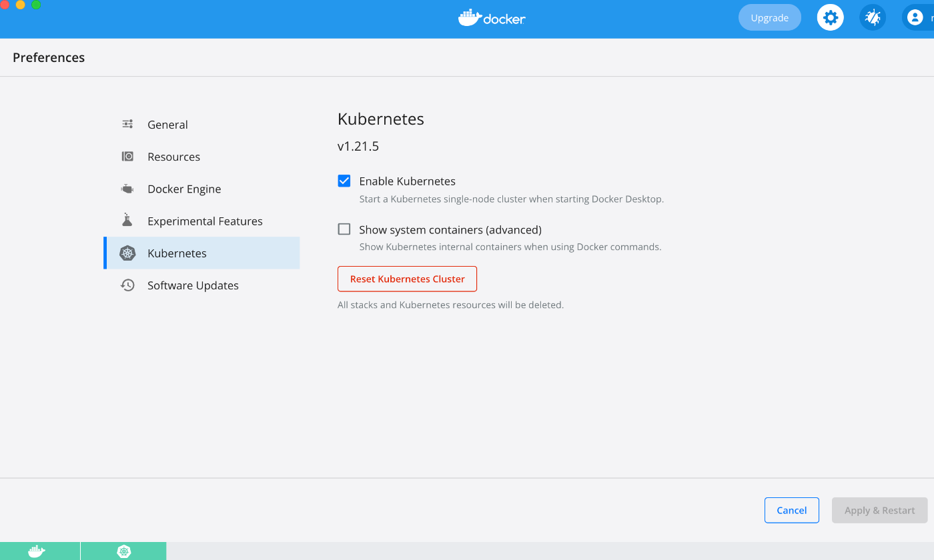Open the Software Updates section

click(x=201, y=285)
